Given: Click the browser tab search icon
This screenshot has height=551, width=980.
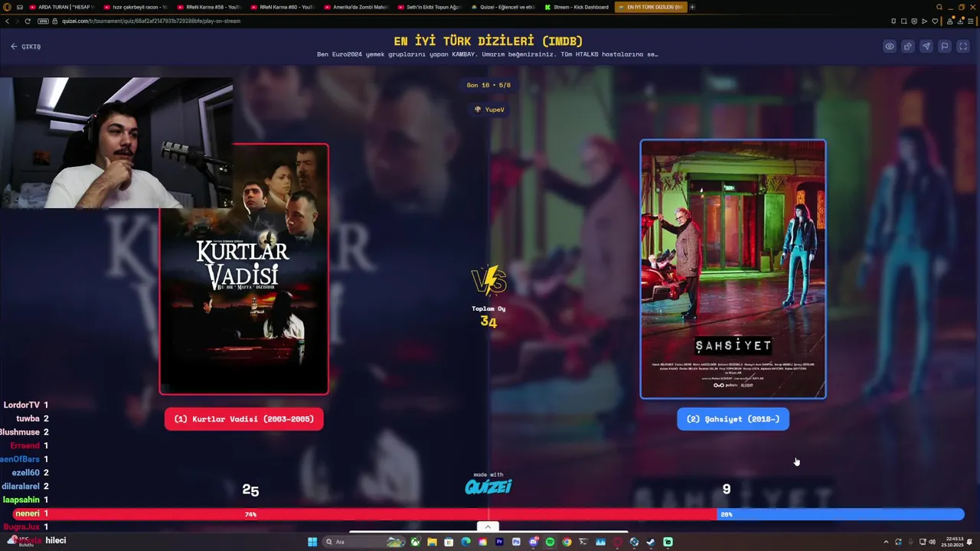Looking at the screenshot, I should (x=939, y=7).
